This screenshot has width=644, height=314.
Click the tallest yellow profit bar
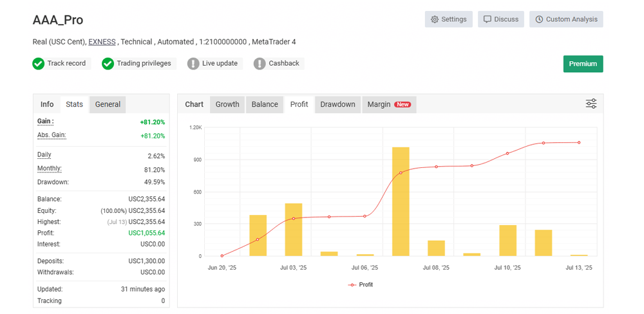[401, 201]
